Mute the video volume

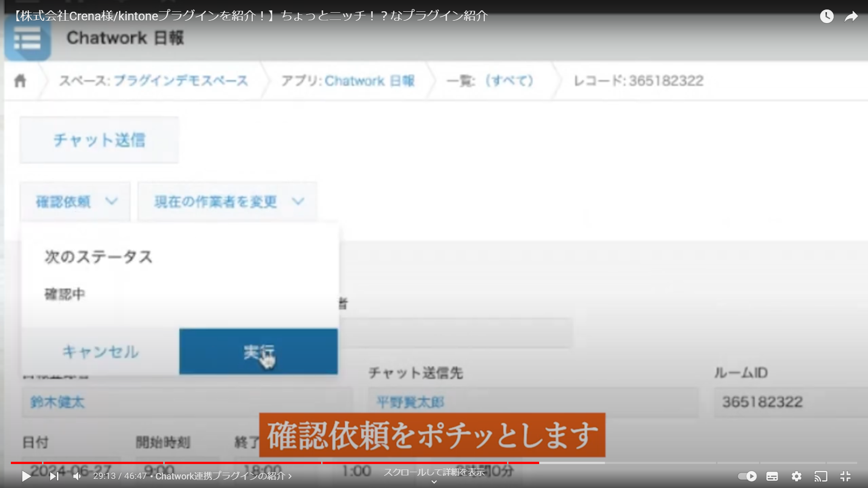pos(77,476)
